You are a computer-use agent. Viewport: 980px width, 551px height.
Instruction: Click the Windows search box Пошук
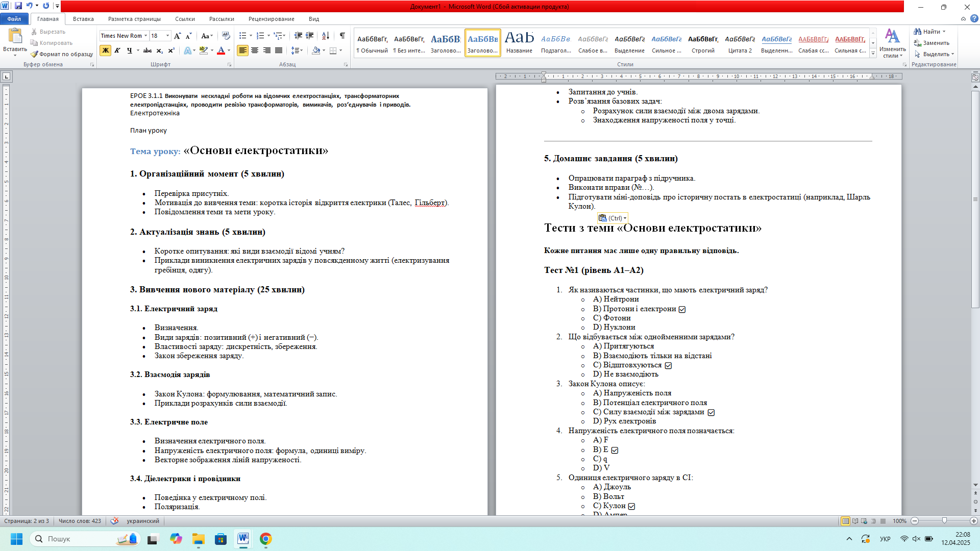(x=85, y=539)
